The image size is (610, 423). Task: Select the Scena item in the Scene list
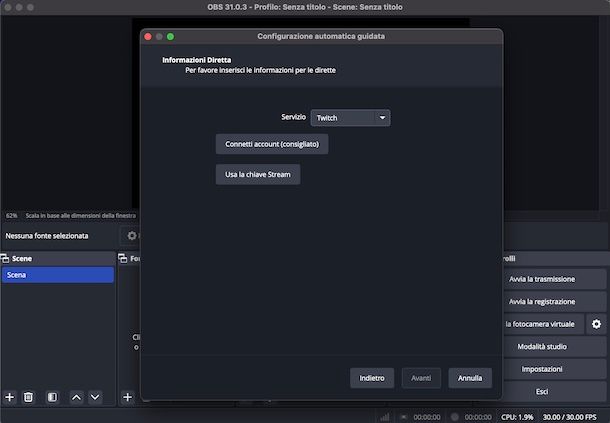tap(58, 275)
